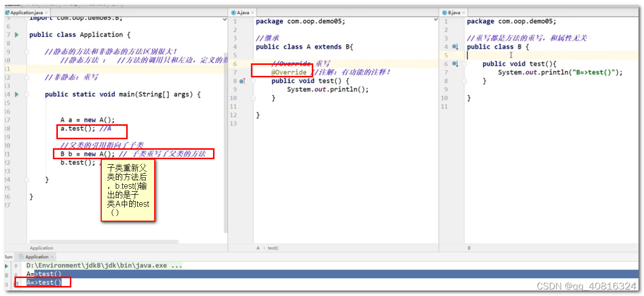This screenshot has width=644, height=296.
Task: Click first 'A=>test()' console output line
Action: click(x=44, y=274)
